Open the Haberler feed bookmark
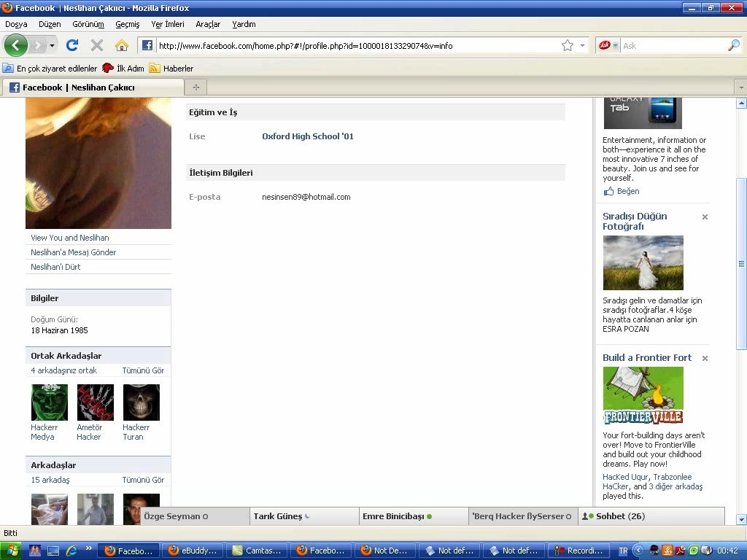 coord(171,69)
